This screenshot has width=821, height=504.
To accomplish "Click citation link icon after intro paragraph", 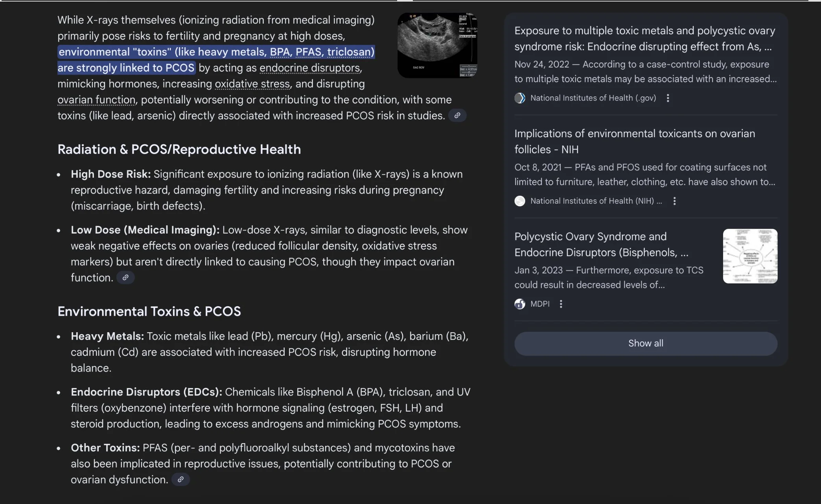I will pos(457,116).
